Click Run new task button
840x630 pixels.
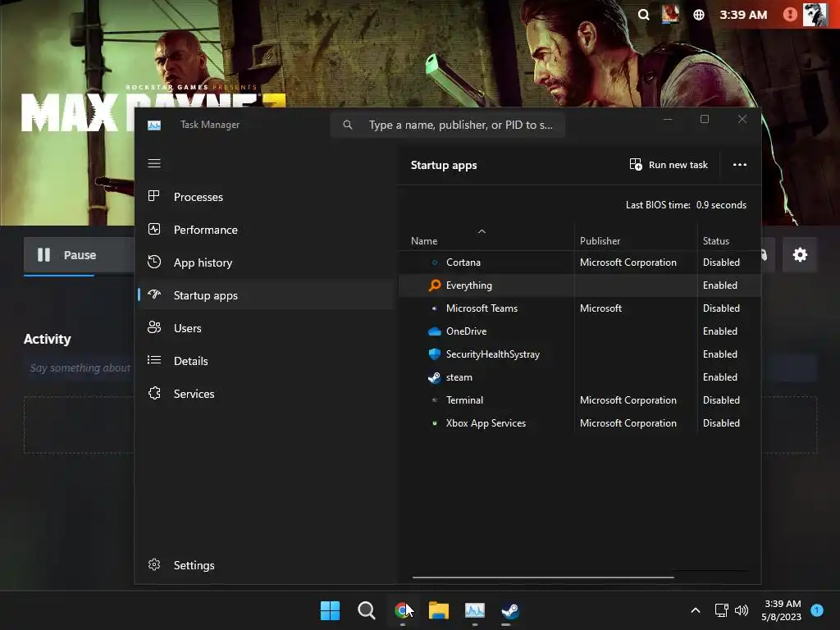669,164
